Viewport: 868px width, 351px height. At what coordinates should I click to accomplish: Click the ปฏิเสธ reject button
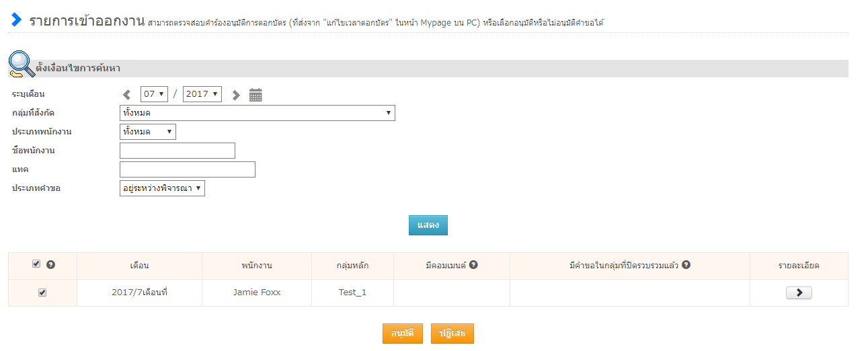point(452,334)
